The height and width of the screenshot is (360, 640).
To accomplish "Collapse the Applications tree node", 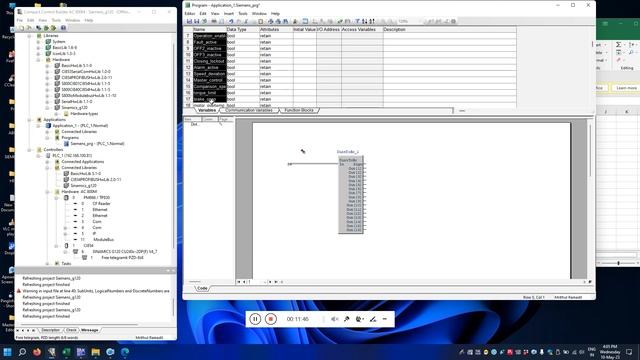I will pos(29,120).
